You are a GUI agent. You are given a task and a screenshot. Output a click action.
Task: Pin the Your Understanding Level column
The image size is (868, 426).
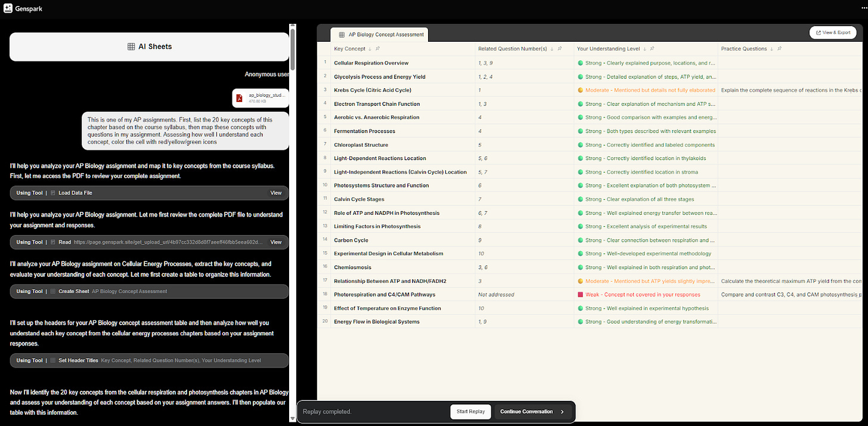(652, 48)
